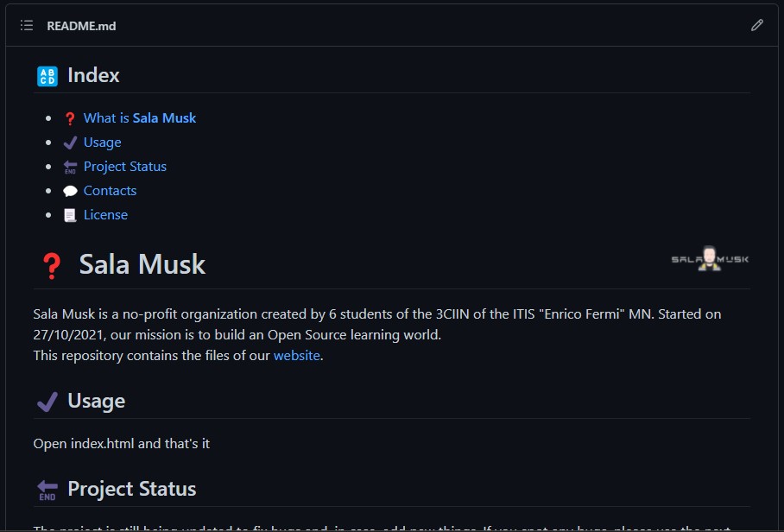The image size is (784, 532).
Task: Click the END arrow emoji beside Project Status heading
Action: click(47, 490)
